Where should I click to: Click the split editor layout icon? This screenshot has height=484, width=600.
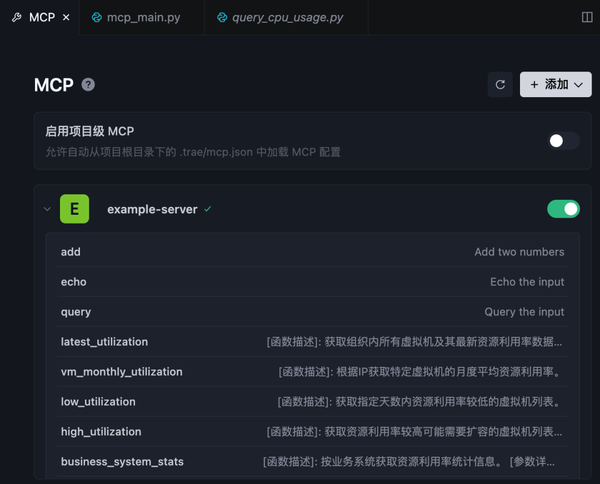pyautogui.click(x=587, y=17)
